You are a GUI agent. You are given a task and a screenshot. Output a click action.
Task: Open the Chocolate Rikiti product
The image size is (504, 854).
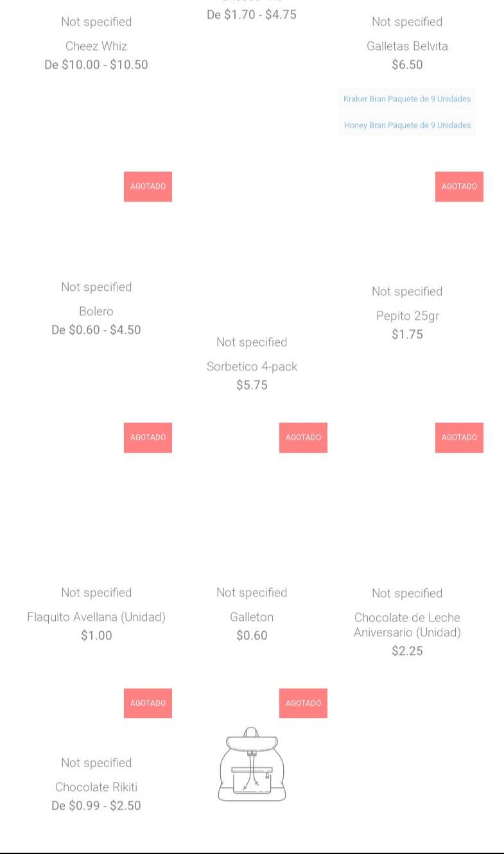click(x=96, y=787)
